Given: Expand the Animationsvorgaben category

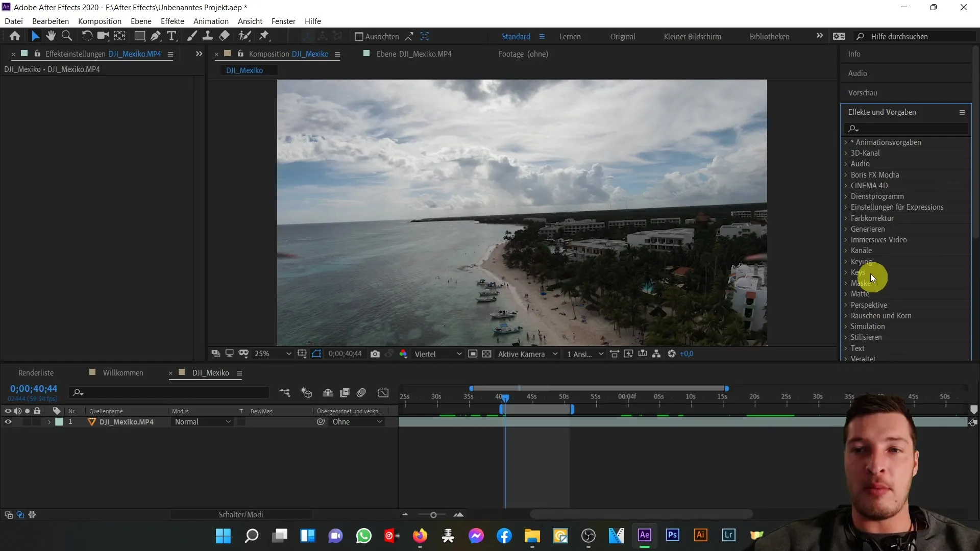Looking at the screenshot, I should [x=845, y=142].
